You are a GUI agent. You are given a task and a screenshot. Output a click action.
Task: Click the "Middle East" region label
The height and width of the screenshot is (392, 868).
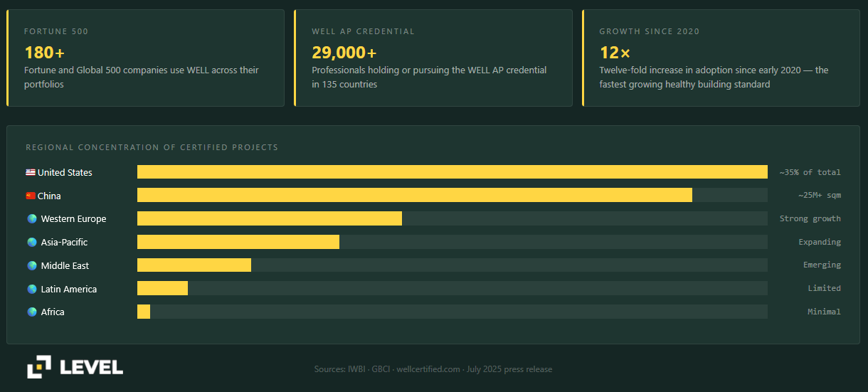[x=65, y=265]
